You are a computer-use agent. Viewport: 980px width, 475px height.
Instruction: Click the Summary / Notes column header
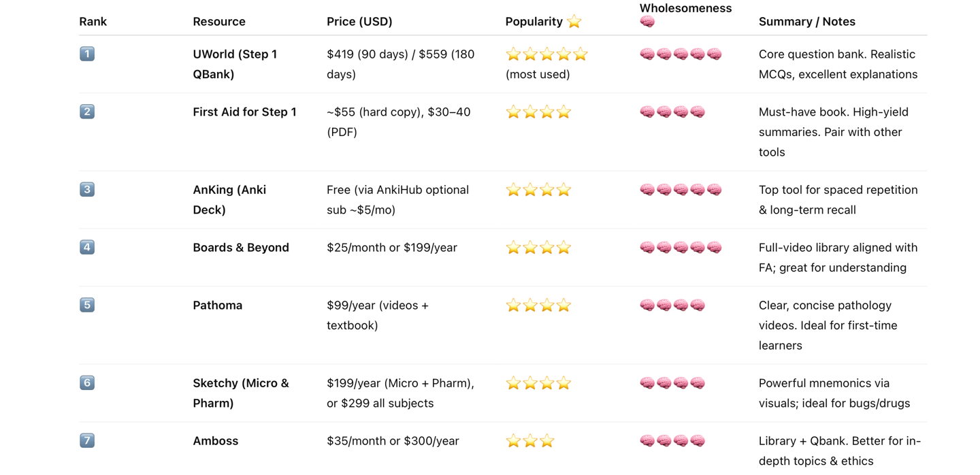pos(807,22)
